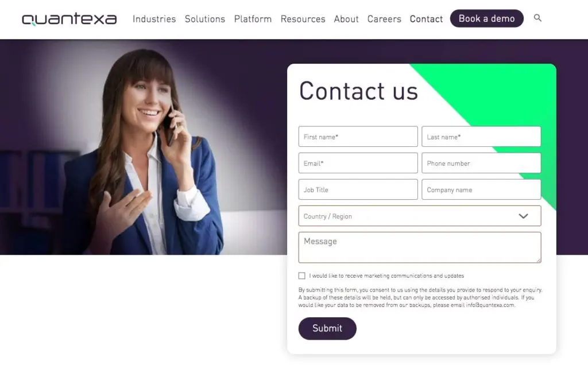Open the Platform menu
588x365 pixels.
(x=253, y=19)
